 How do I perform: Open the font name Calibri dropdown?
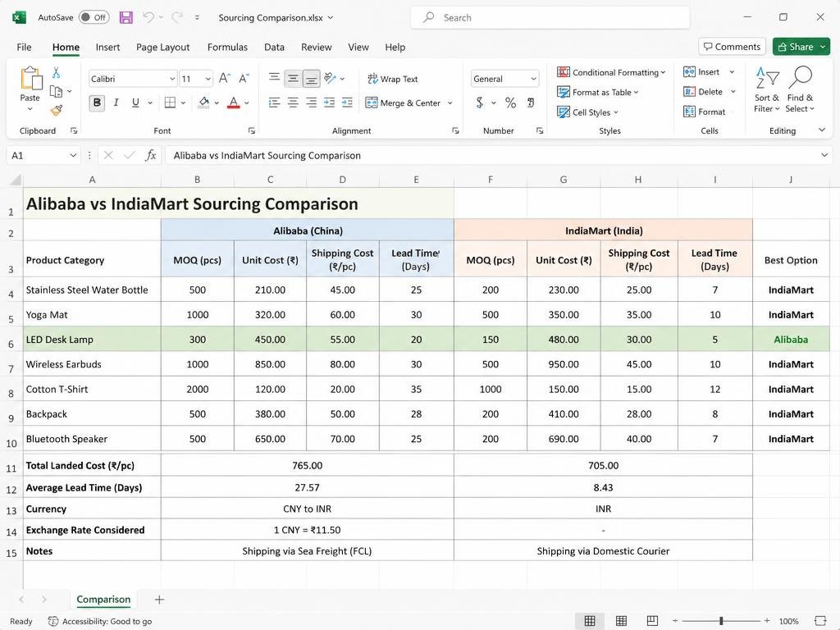pos(172,79)
